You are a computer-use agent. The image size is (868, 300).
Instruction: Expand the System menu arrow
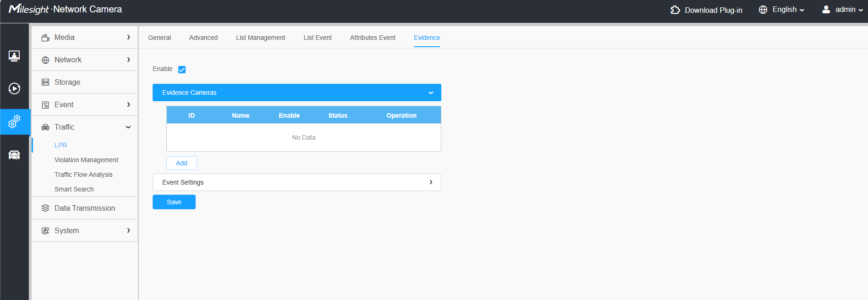(129, 230)
